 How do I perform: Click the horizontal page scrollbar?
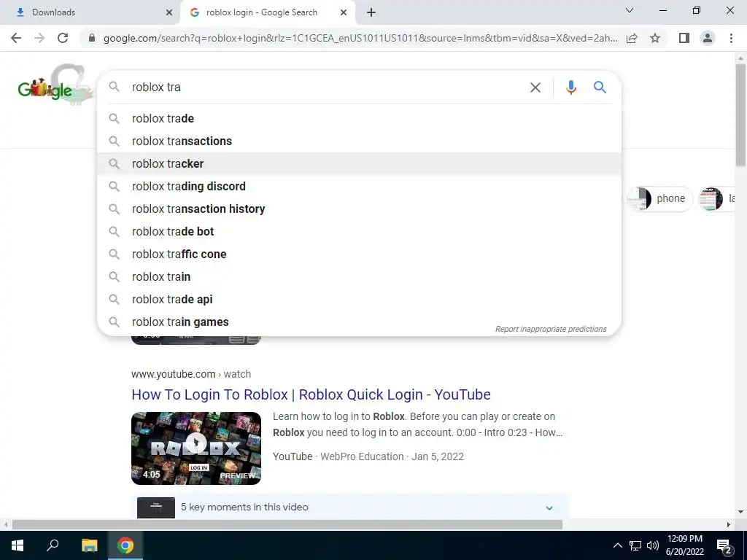point(287,525)
